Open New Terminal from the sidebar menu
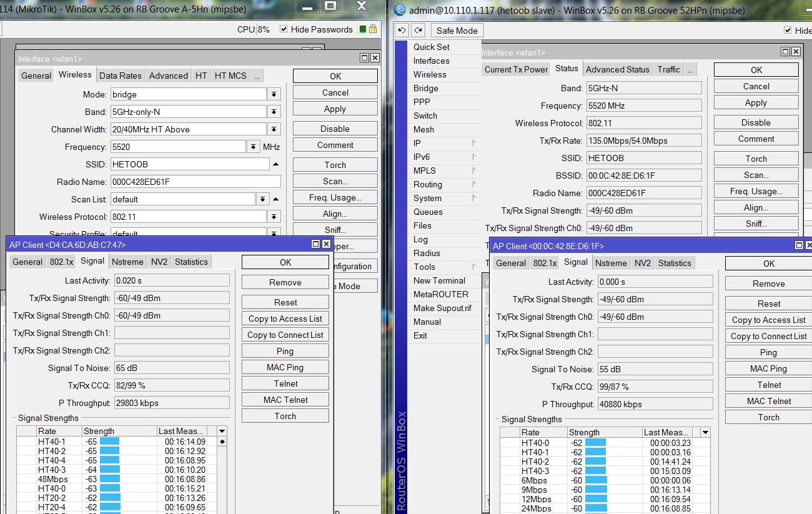The image size is (812, 514). (440, 280)
